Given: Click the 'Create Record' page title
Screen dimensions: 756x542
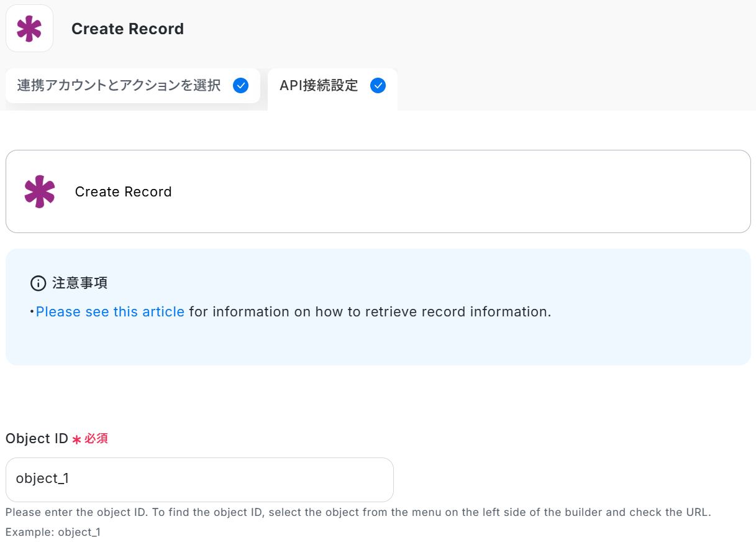Looking at the screenshot, I should (127, 29).
